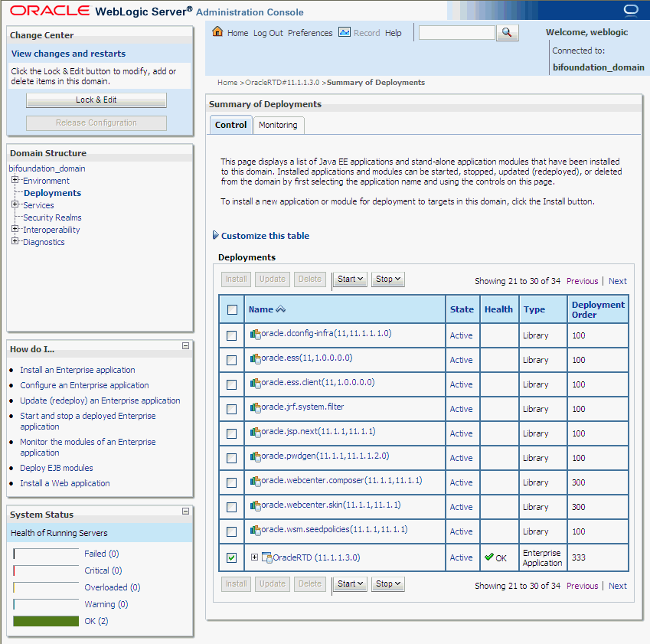
Task: Click the application icon next to OracleRTD
Action: 266,557
